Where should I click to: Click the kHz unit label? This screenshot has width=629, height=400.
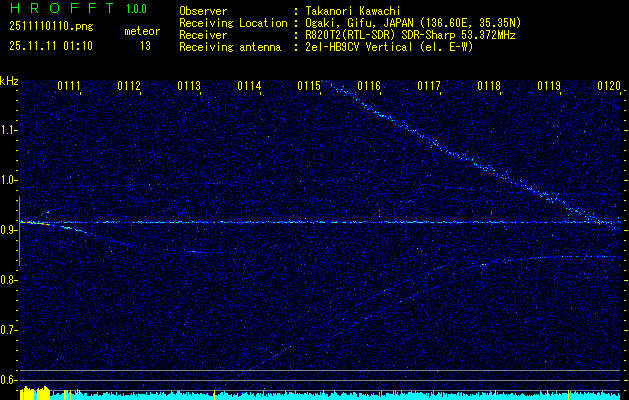point(10,81)
